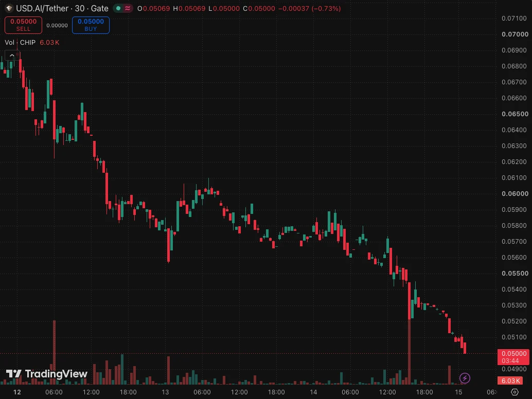Viewport: 532px width, 399px height.
Task: Open the USD.AI/Tether · 30 · Gate symbol title
Action: point(62,8)
